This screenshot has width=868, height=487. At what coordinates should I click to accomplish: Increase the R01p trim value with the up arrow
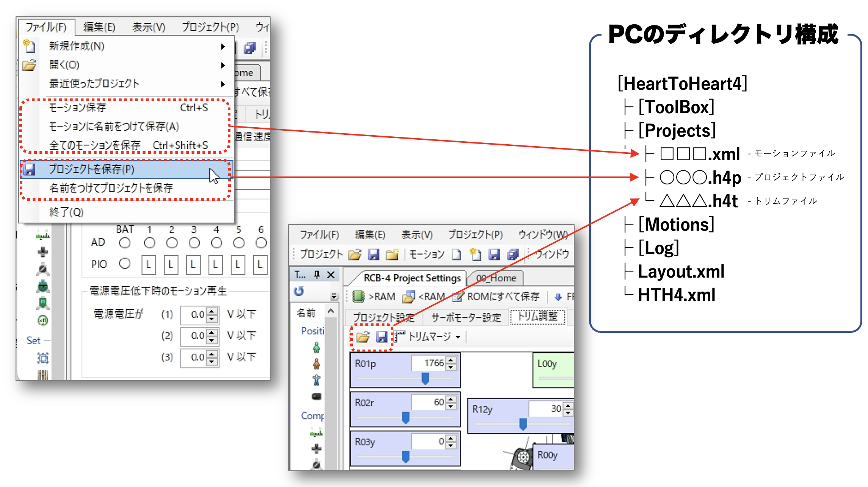pyautogui.click(x=451, y=360)
